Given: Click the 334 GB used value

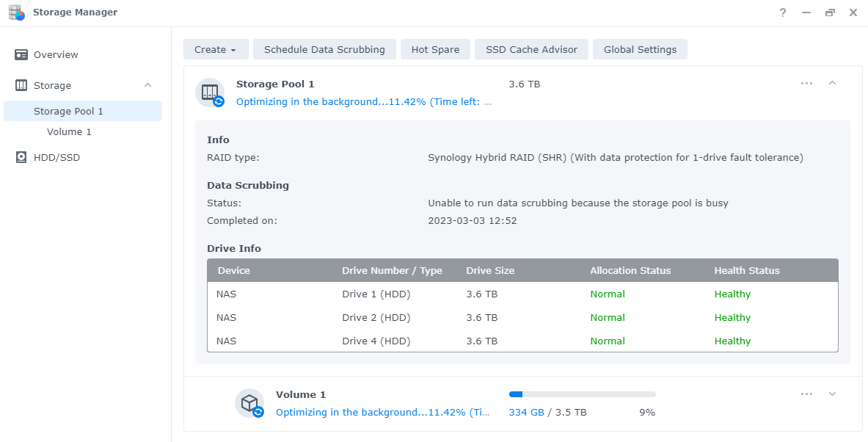Looking at the screenshot, I should click(x=526, y=412).
